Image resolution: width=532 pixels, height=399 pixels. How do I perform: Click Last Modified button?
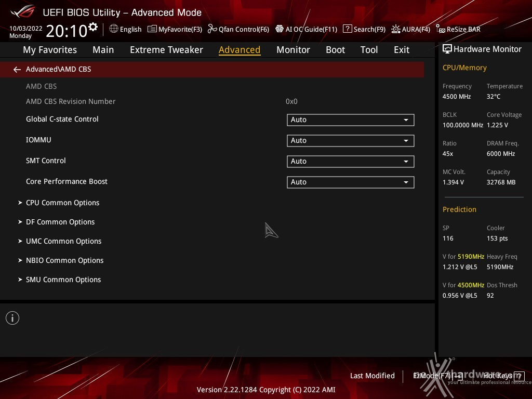[x=372, y=376]
